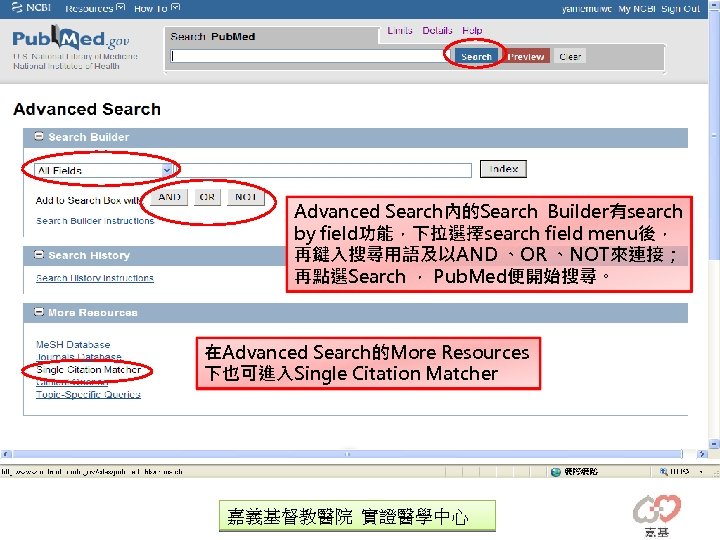Screen dimensions: 720x540
Task: Click the NOT operator button
Action: 246,197
